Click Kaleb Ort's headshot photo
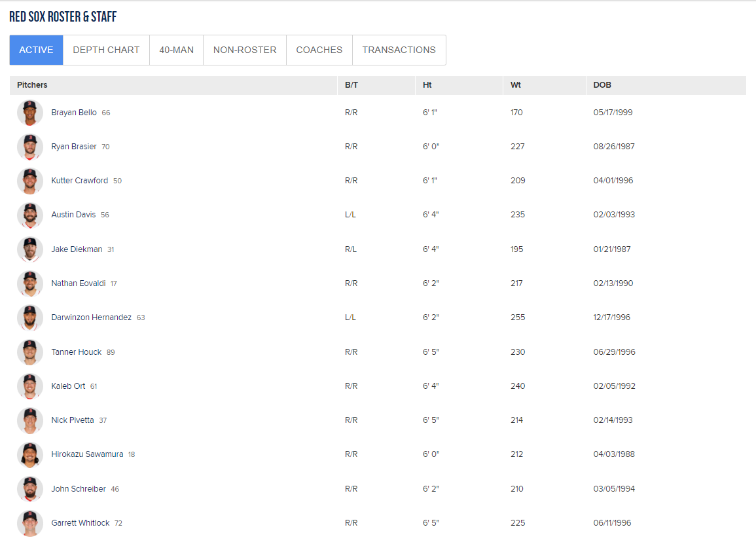Screen dimensions: 756x544 point(30,386)
